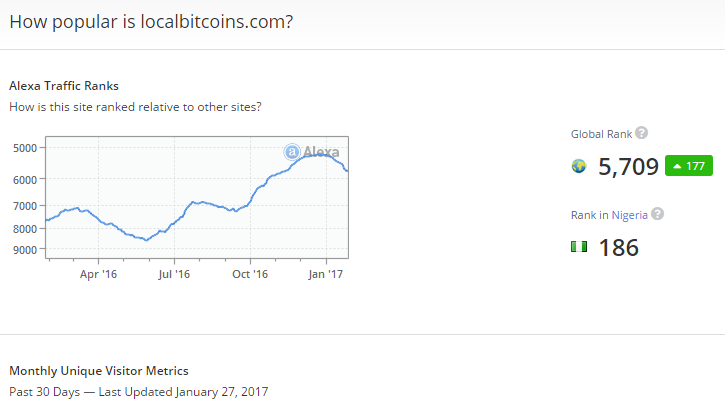725x415 pixels.
Task: Click the Apr '16 label on chart axis
Action: point(96,273)
